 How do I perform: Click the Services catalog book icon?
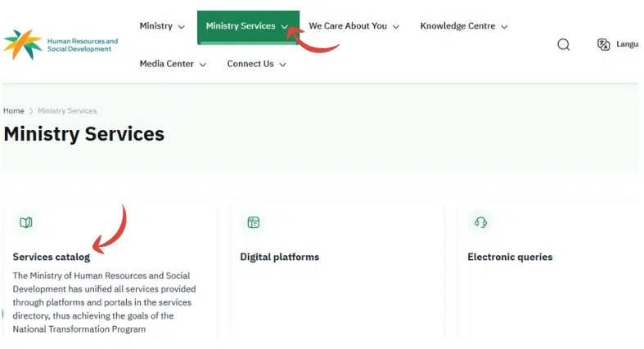tap(26, 222)
